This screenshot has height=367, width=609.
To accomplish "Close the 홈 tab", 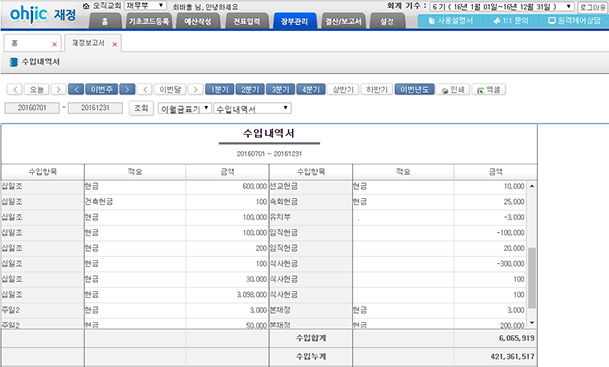I will tap(54, 44).
